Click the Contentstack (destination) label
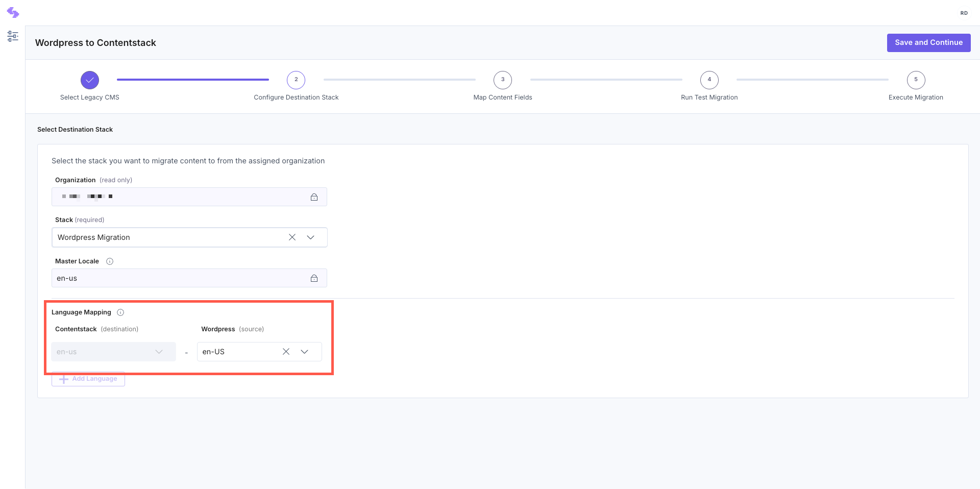980x489 pixels. point(96,329)
